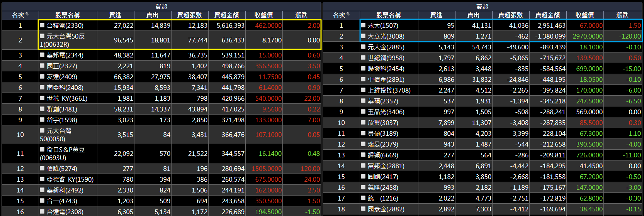This screenshot has width=644, height=216.
Task: Select 友達 buy volume 66,382
Action: pyautogui.click(x=124, y=77)
